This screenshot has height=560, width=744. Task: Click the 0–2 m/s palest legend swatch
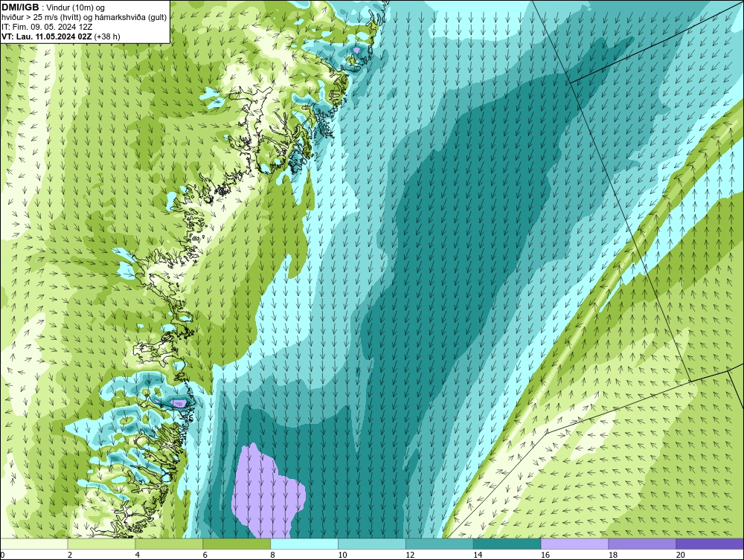(34, 544)
